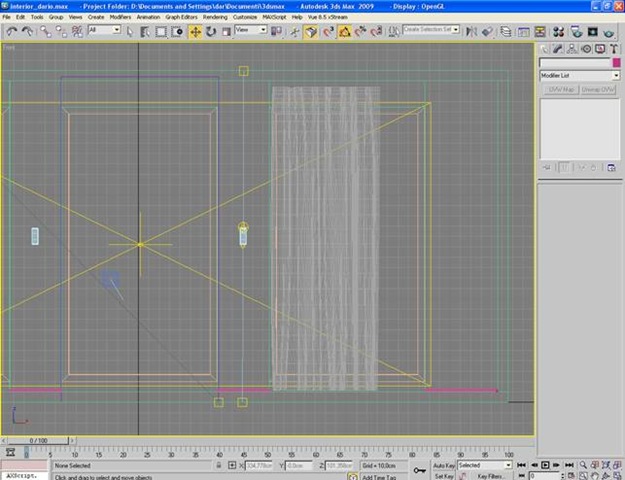The height and width of the screenshot is (480, 625).
Task: Click the Auto Key button
Action: tap(444, 466)
